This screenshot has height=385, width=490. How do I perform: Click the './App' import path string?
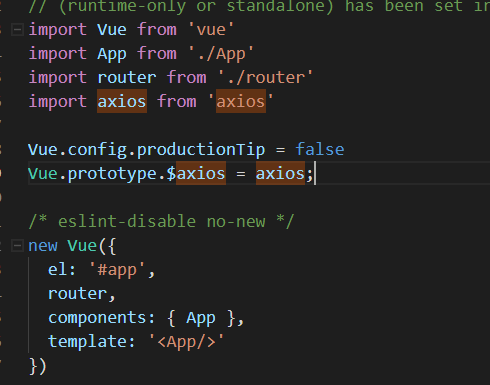[221, 54]
